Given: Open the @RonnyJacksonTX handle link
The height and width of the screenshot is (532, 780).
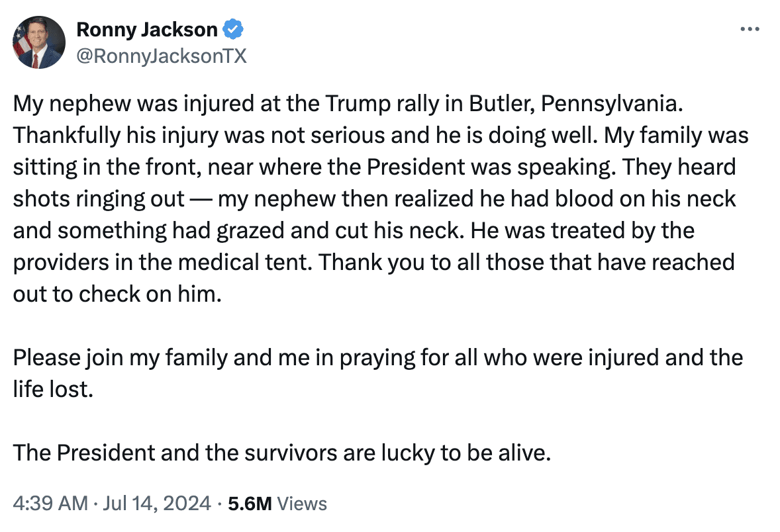Looking at the screenshot, I should pyautogui.click(x=162, y=56).
